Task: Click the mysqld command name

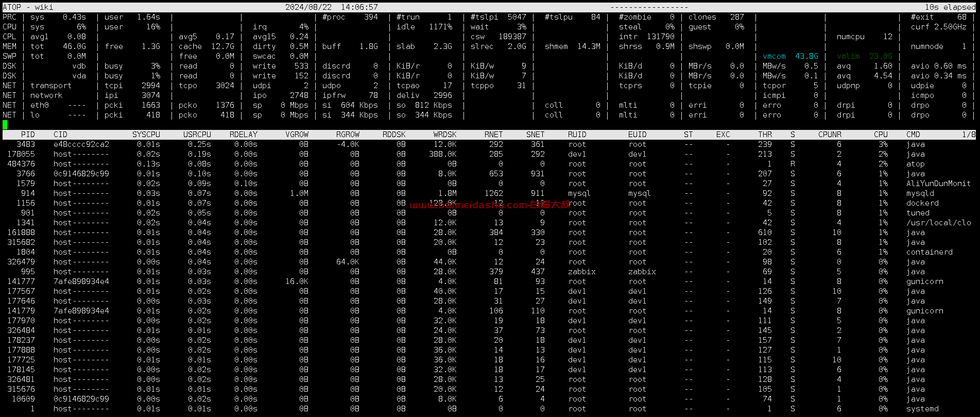Action: point(920,193)
